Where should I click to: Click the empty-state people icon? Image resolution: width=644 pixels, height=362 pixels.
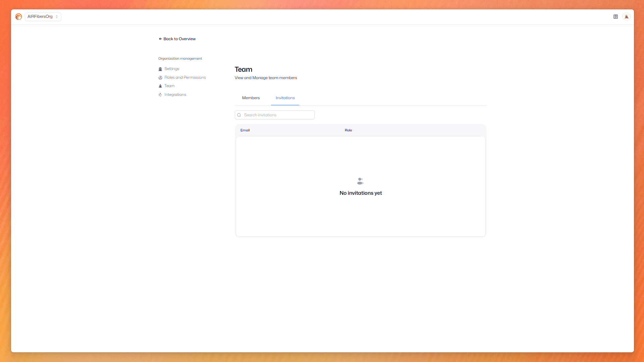360,181
